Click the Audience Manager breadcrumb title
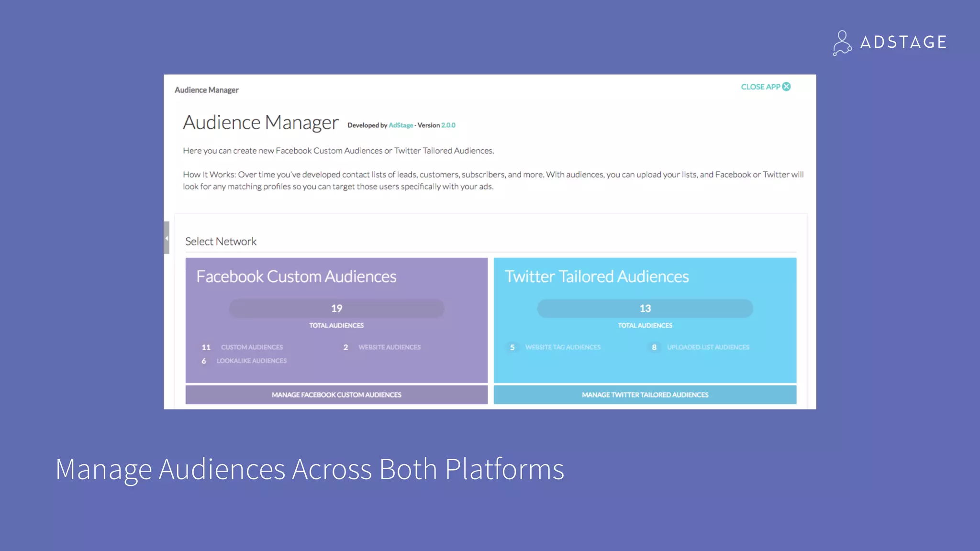The height and width of the screenshot is (551, 980). tap(206, 90)
